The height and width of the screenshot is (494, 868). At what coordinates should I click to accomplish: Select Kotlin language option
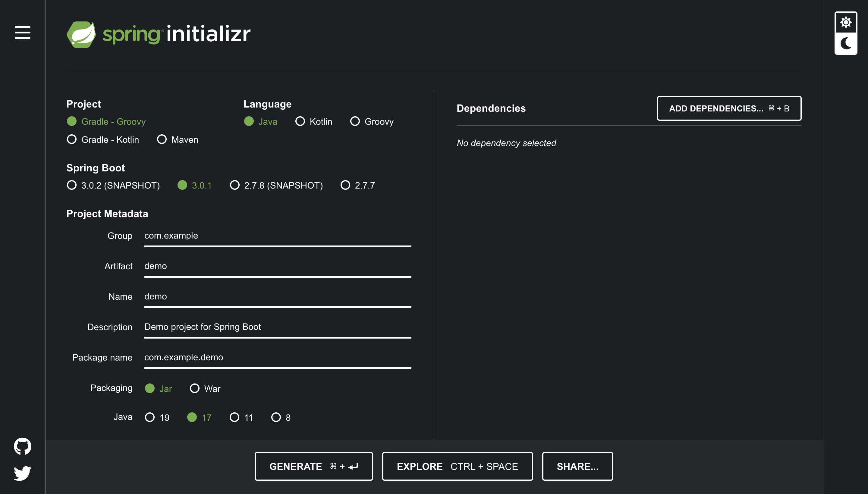[300, 121]
